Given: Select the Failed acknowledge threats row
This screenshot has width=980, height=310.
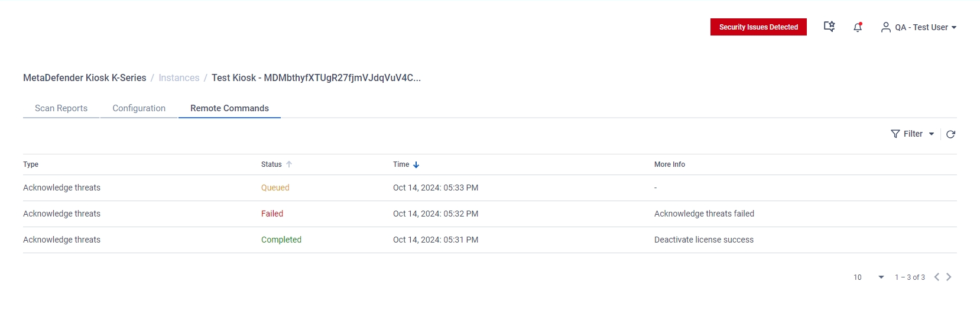Looking at the screenshot, I should pos(489,214).
